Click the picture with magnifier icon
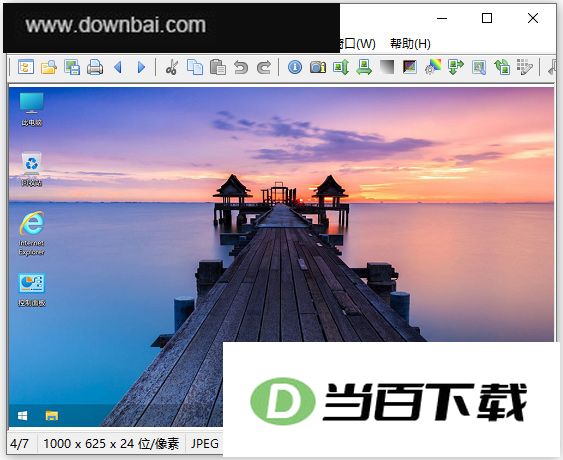Viewport: 563px width, 460px height. click(479, 67)
